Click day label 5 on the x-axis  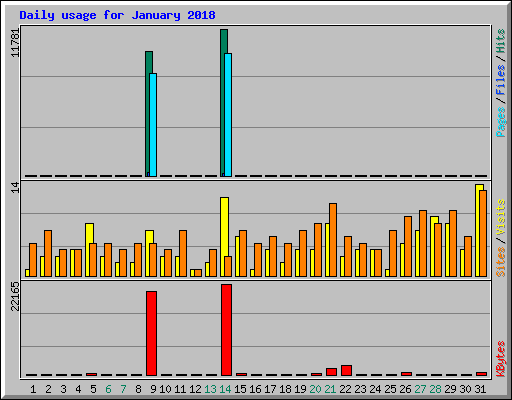[93, 389]
